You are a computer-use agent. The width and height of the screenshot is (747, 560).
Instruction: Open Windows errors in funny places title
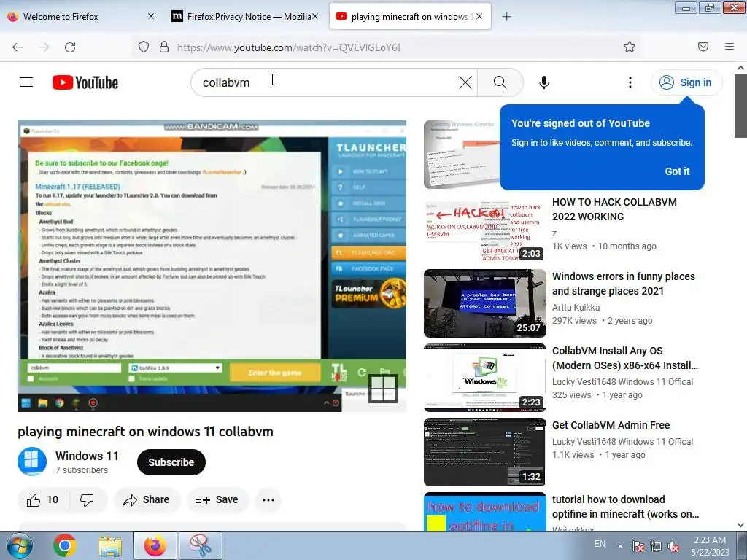pyautogui.click(x=623, y=284)
